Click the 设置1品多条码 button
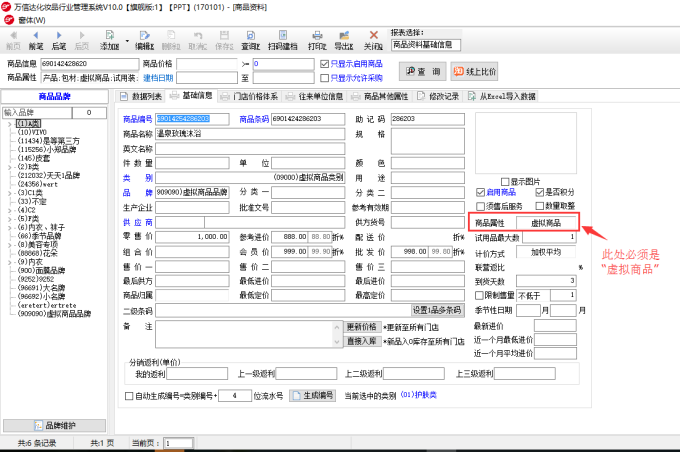This screenshot has height=452, width=681. [437, 310]
